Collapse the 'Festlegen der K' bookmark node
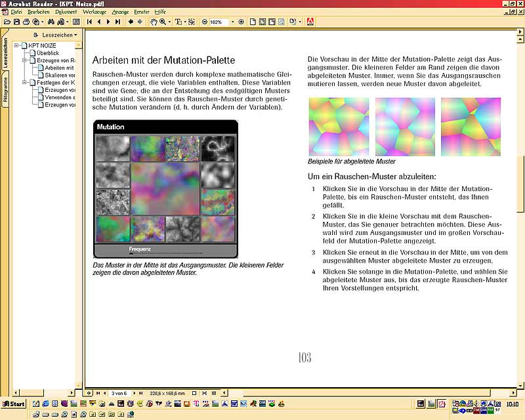 point(24,82)
